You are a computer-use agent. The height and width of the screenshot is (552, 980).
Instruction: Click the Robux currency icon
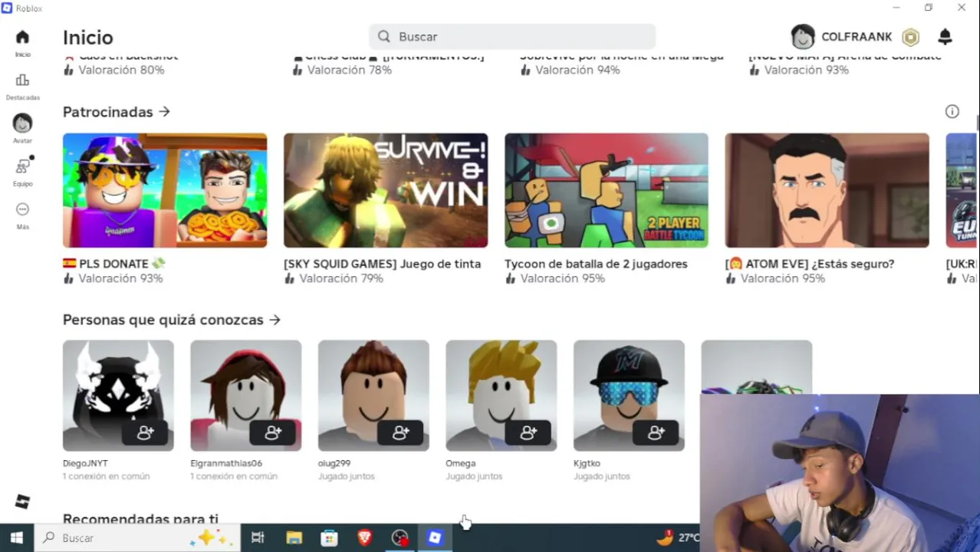[910, 37]
